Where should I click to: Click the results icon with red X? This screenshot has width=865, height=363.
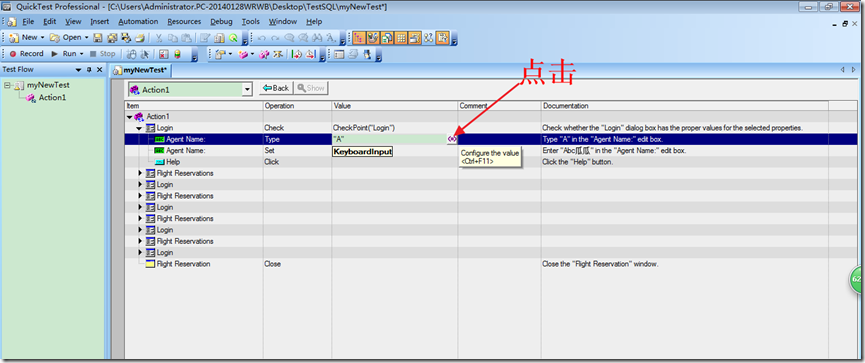[x=163, y=54]
